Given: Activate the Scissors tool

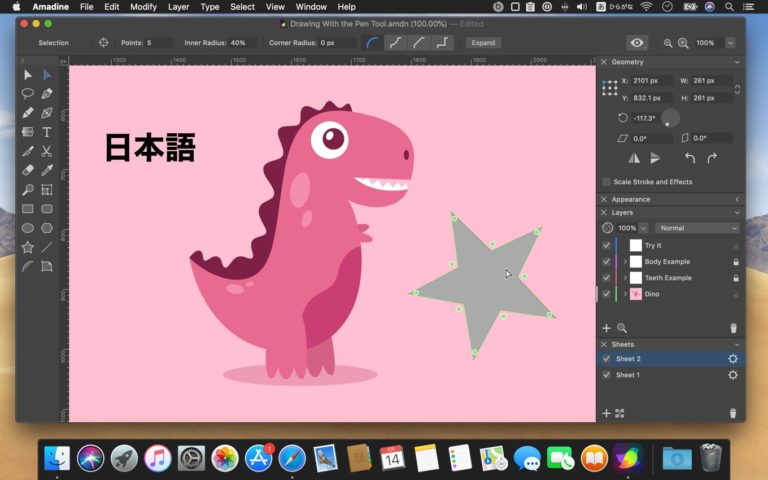Looking at the screenshot, I should coord(47,151).
